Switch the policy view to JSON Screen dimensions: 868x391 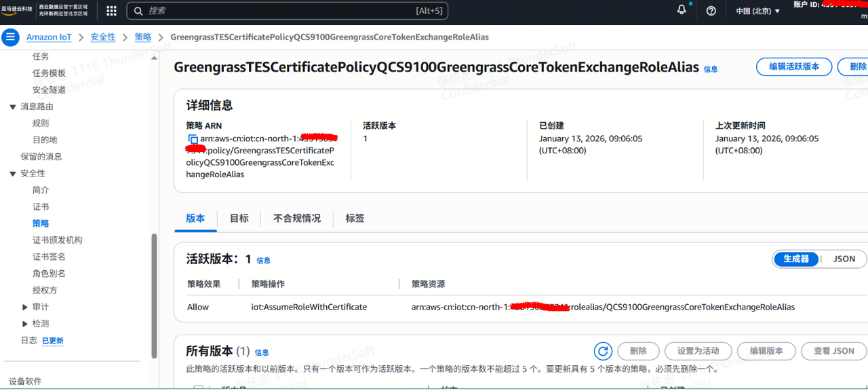(x=844, y=259)
